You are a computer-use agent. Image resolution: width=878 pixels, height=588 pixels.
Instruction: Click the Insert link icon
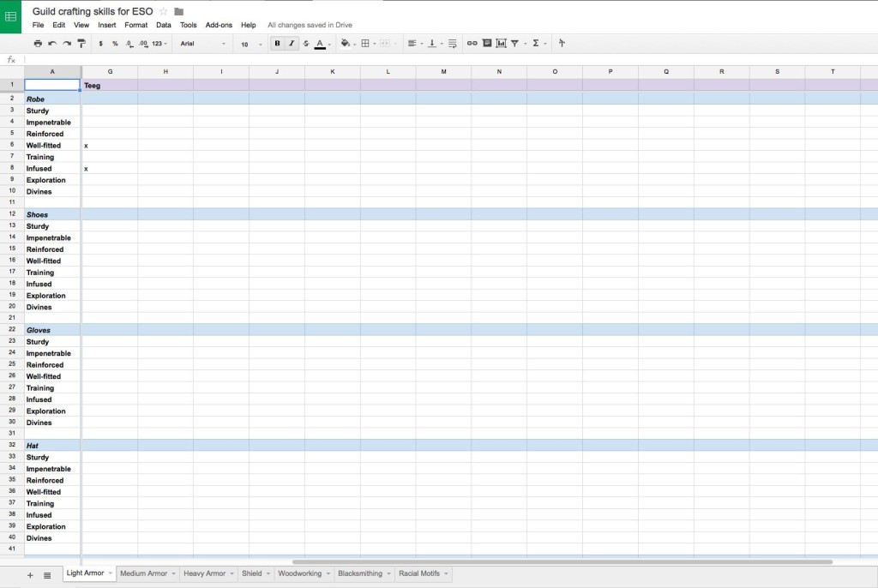click(472, 44)
